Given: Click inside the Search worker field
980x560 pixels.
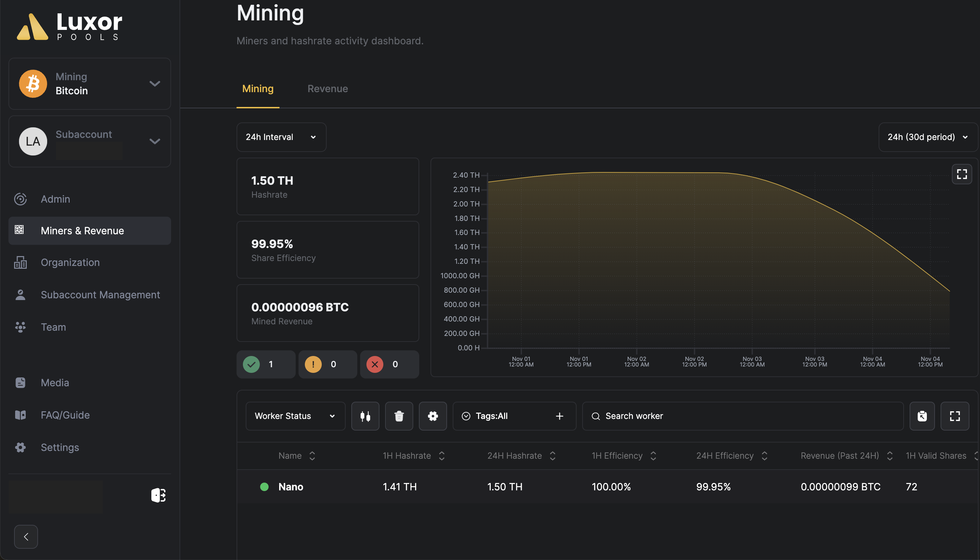Looking at the screenshot, I should [x=692, y=416].
